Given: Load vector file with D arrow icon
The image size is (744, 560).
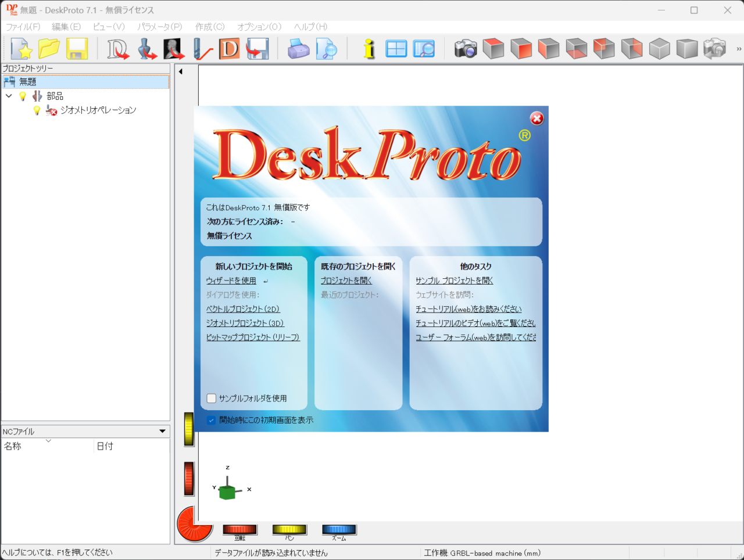Looking at the screenshot, I should (119, 49).
